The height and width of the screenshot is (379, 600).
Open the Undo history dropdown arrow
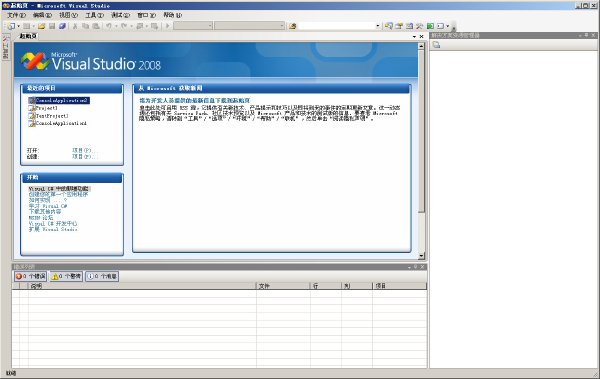click(116, 26)
